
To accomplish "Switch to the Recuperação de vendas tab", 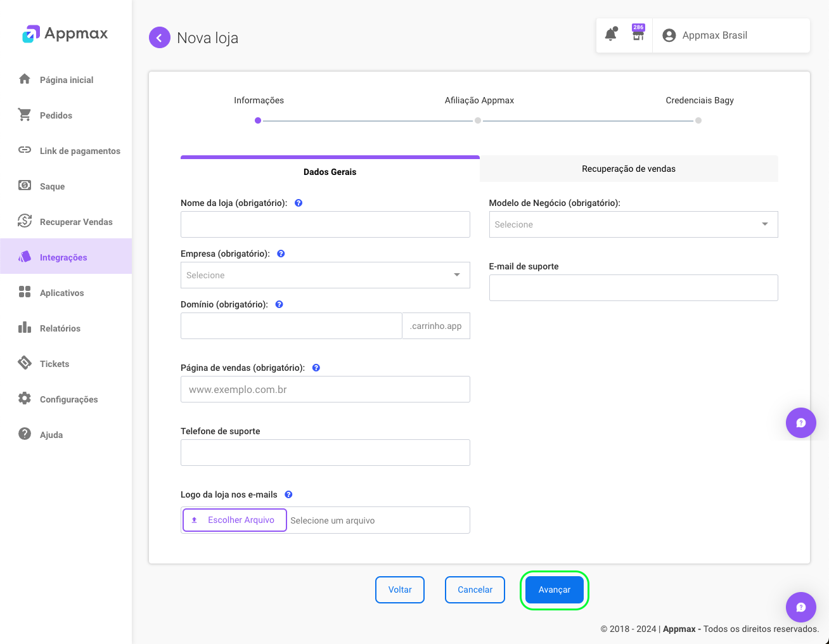I will point(629,169).
